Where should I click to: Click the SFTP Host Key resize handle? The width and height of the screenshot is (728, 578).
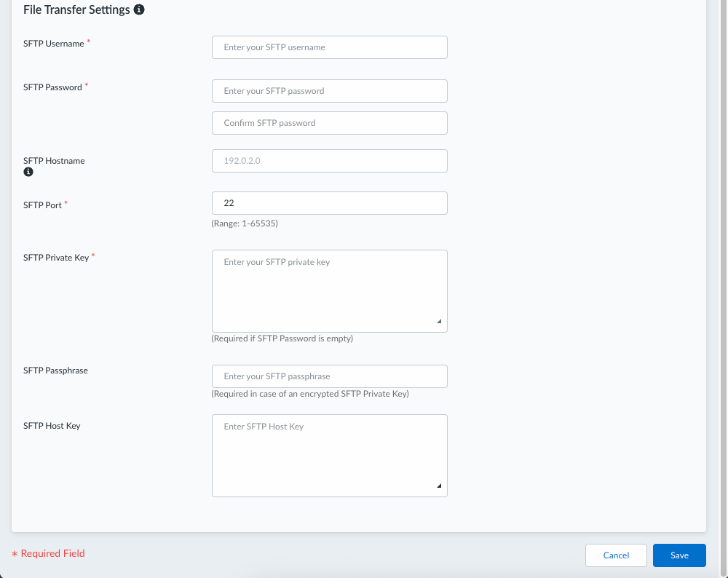439,486
